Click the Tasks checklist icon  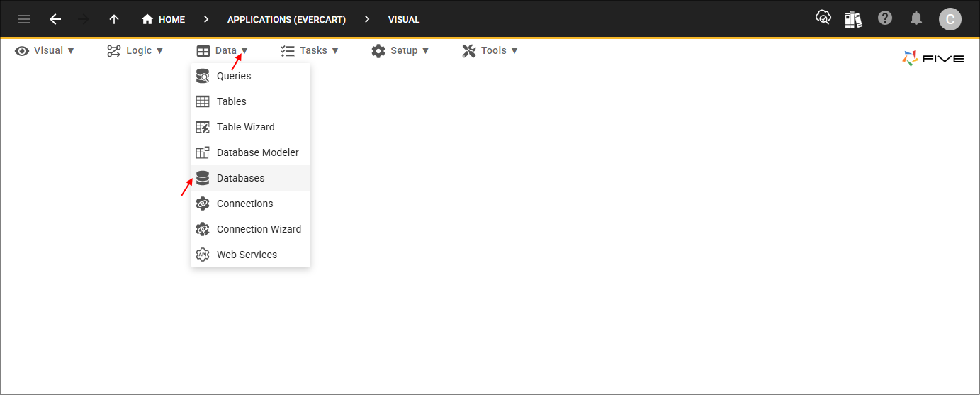[x=288, y=51]
